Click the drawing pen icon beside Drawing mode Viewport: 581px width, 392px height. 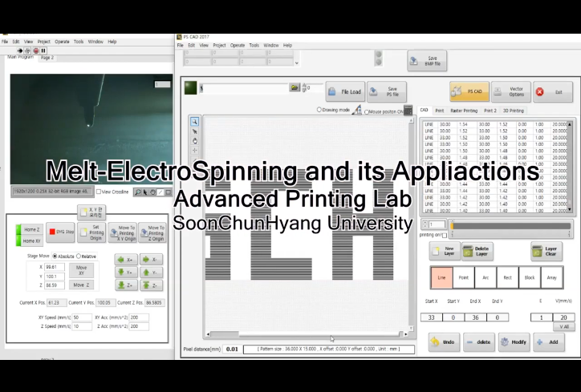coord(357,110)
